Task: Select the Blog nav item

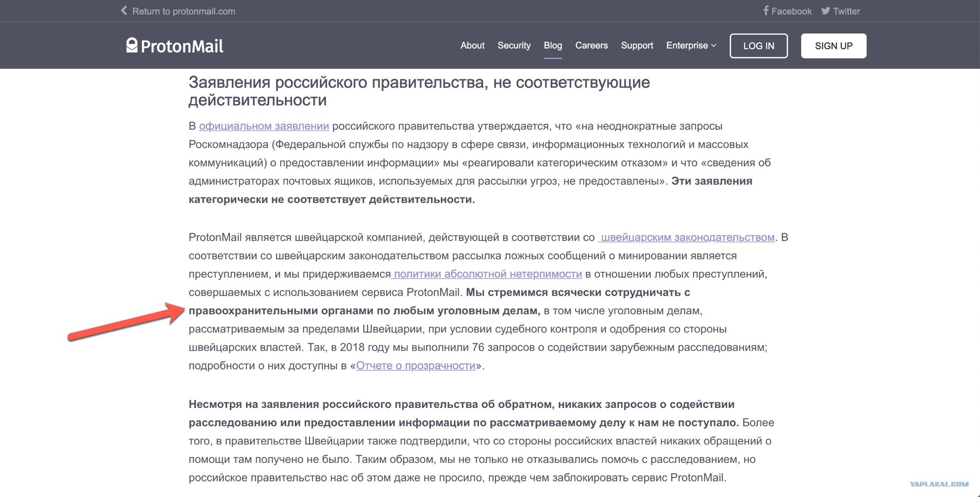Action: (x=553, y=45)
